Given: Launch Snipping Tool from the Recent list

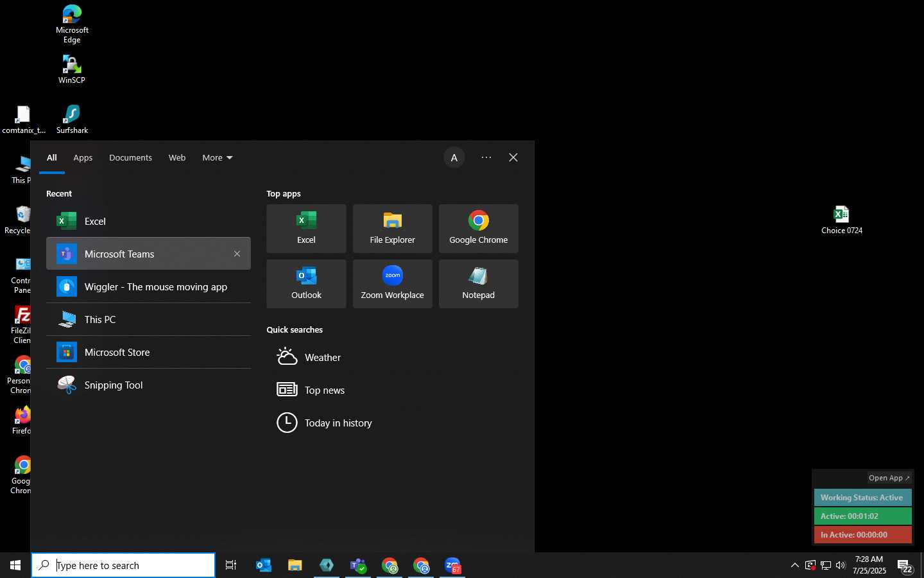Looking at the screenshot, I should (148, 385).
